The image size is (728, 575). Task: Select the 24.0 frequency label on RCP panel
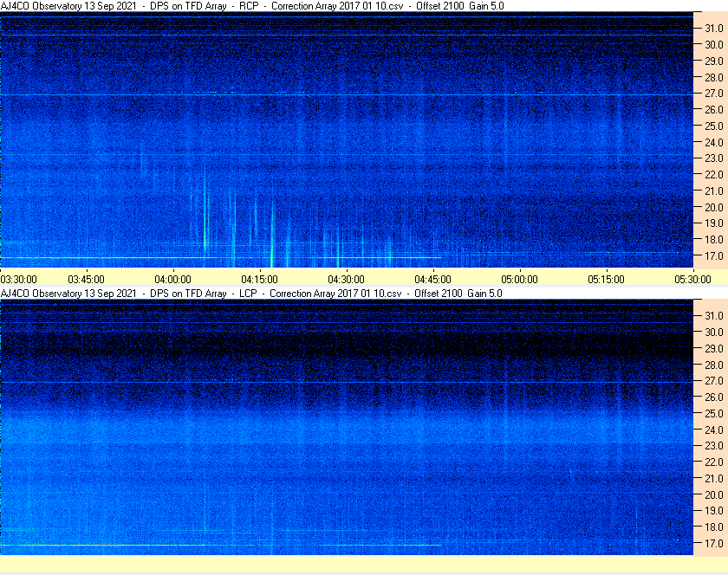click(x=714, y=142)
